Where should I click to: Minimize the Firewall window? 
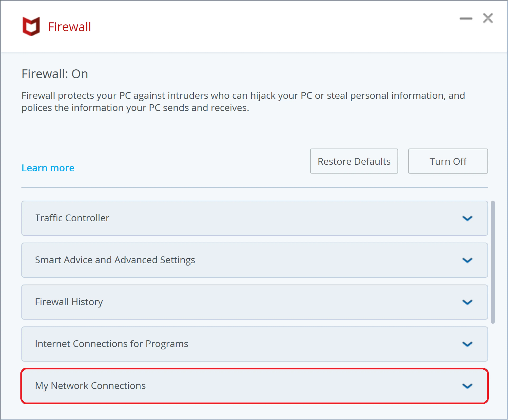[x=466, y=19]
